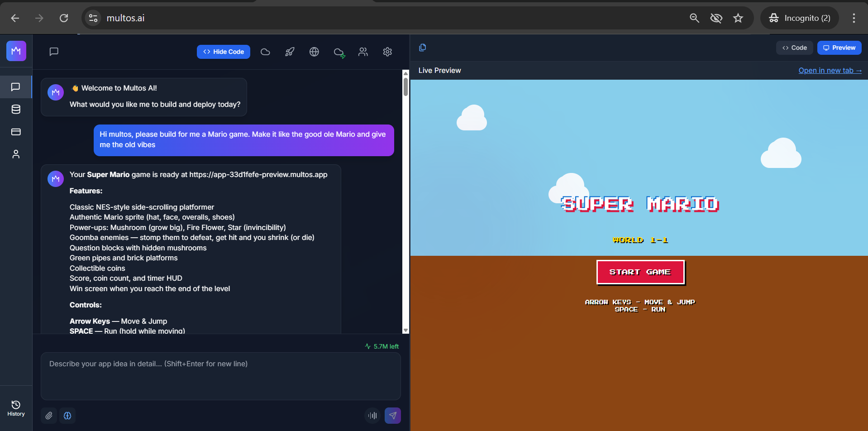Click the 'WORLD 1-1' text in the game preview
The width and height of the screenshot is (868, 431).
point(640,240)
